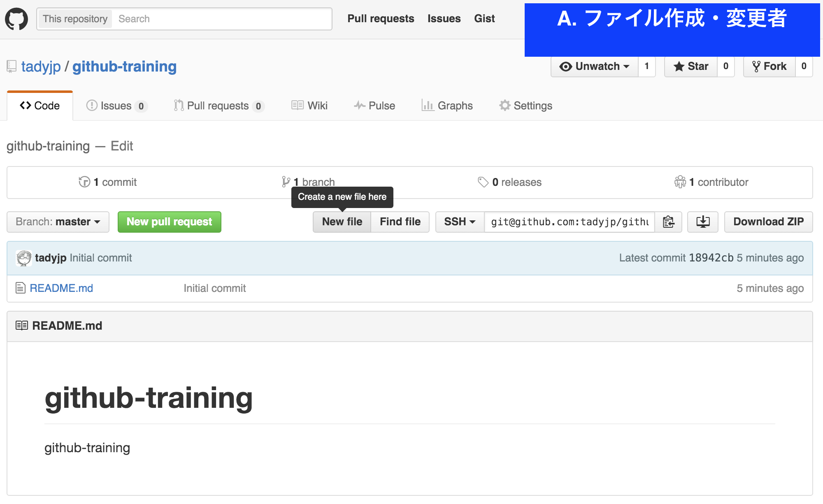Open the Graphs tab

(x=447, y=106)
